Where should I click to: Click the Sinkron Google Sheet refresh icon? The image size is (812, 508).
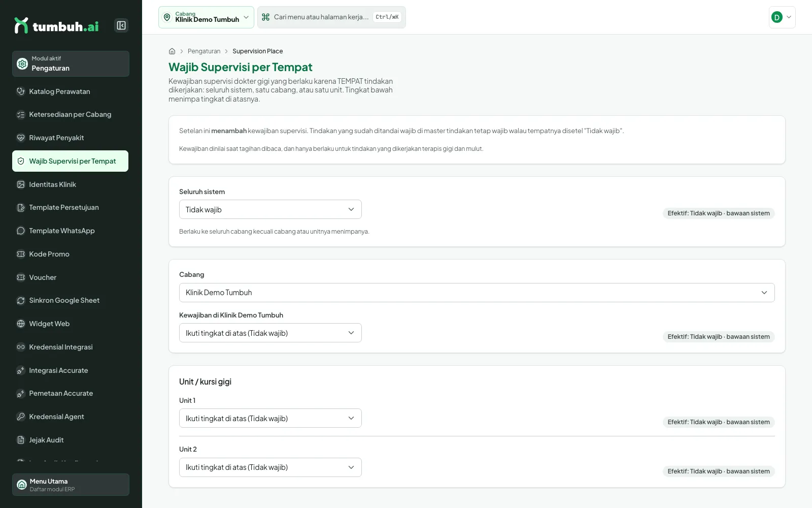pyautogui.click(x=21, y=300)
